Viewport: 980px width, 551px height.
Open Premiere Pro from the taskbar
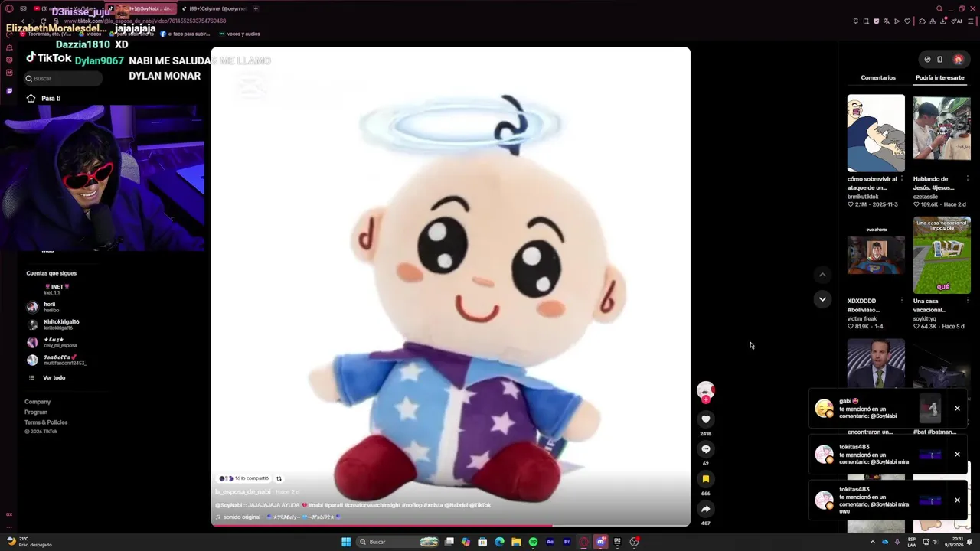coord(567,542)
